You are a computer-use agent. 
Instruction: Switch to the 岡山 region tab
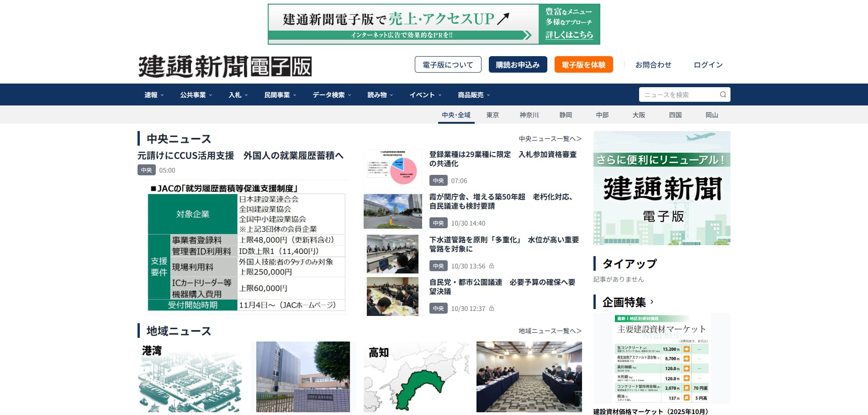712,115
